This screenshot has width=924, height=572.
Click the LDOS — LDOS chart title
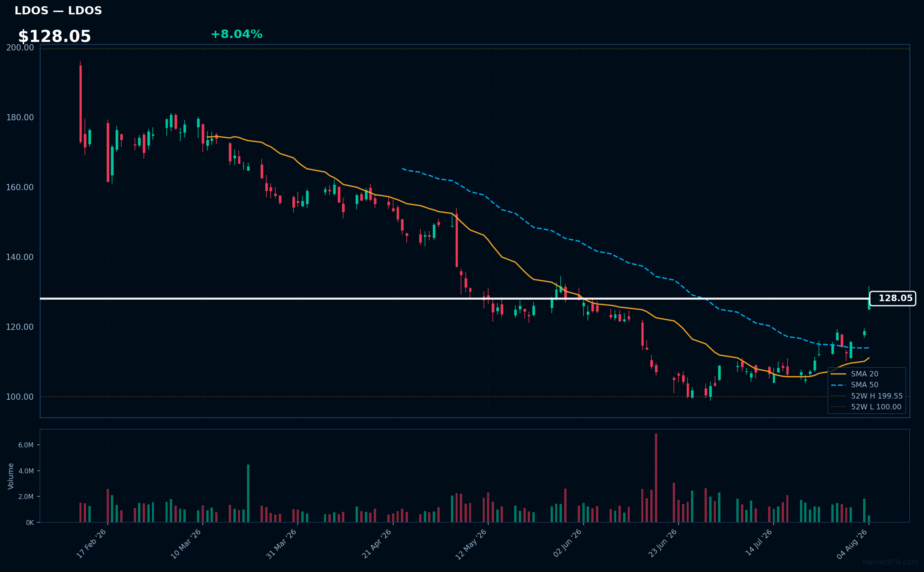coord(58,10)
